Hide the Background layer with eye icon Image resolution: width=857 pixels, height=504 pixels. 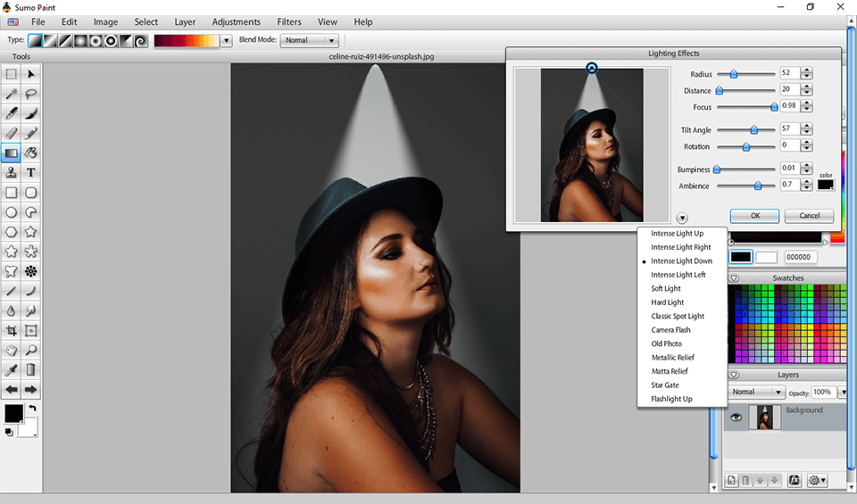[x=736, y=417]
